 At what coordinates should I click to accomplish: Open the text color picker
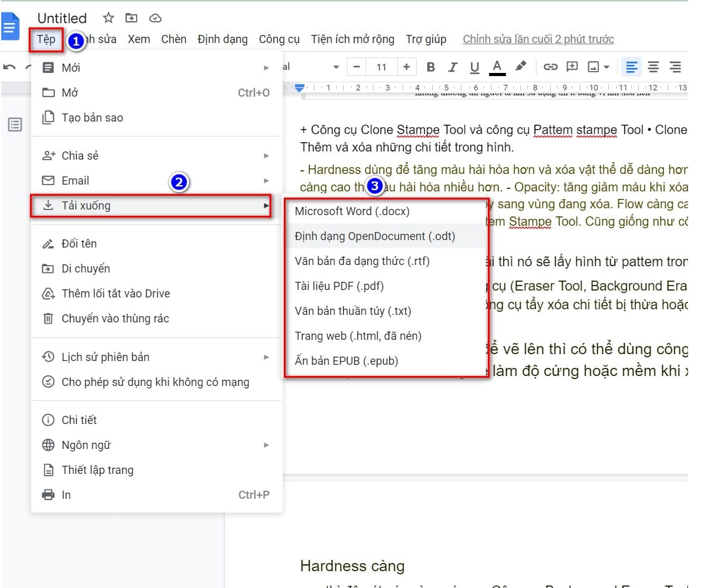497,67
